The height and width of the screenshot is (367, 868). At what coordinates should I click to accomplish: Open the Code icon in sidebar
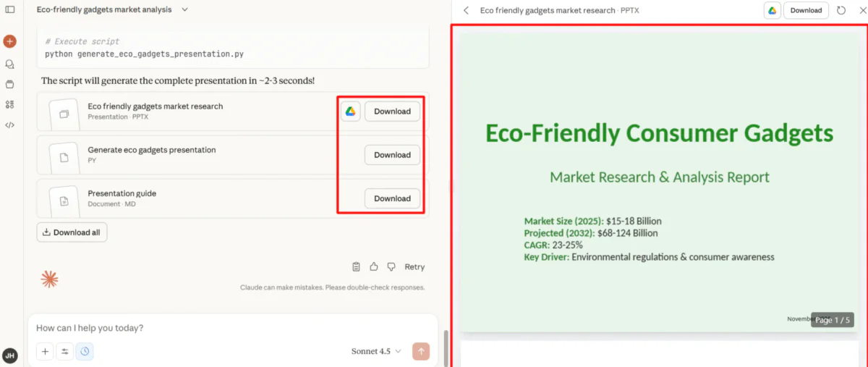(x=10, y=125)
